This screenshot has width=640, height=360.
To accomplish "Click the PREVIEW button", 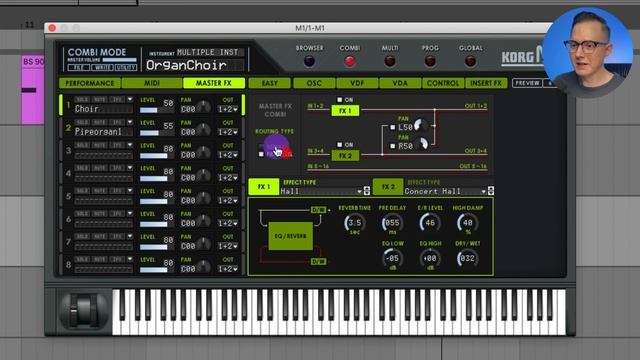I will (527, 83).
